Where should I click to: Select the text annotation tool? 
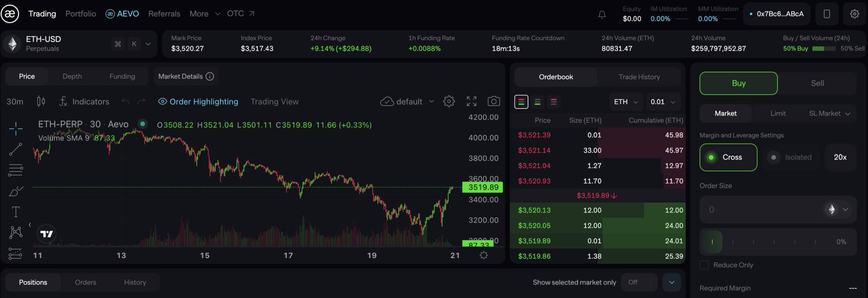16,212
